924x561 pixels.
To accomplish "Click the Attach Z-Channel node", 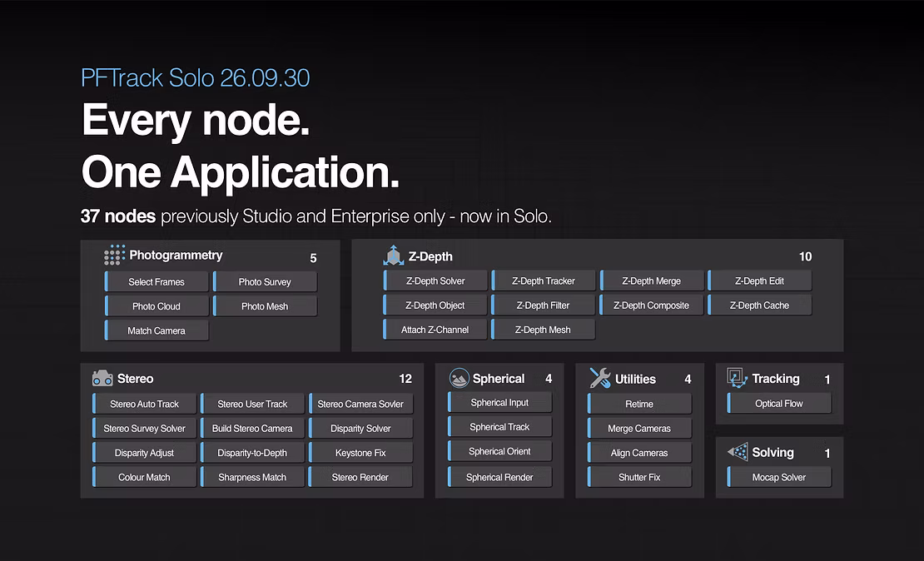I will (x=435, y=330).
